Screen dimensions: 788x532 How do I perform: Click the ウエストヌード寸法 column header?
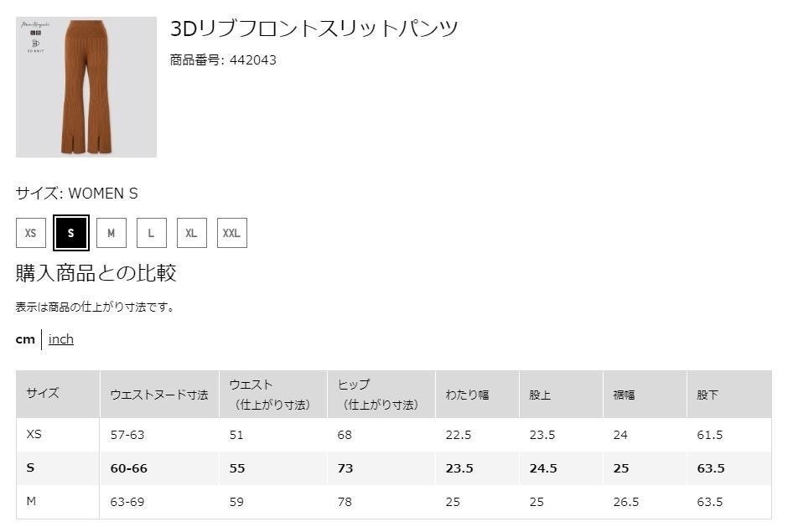159,395
